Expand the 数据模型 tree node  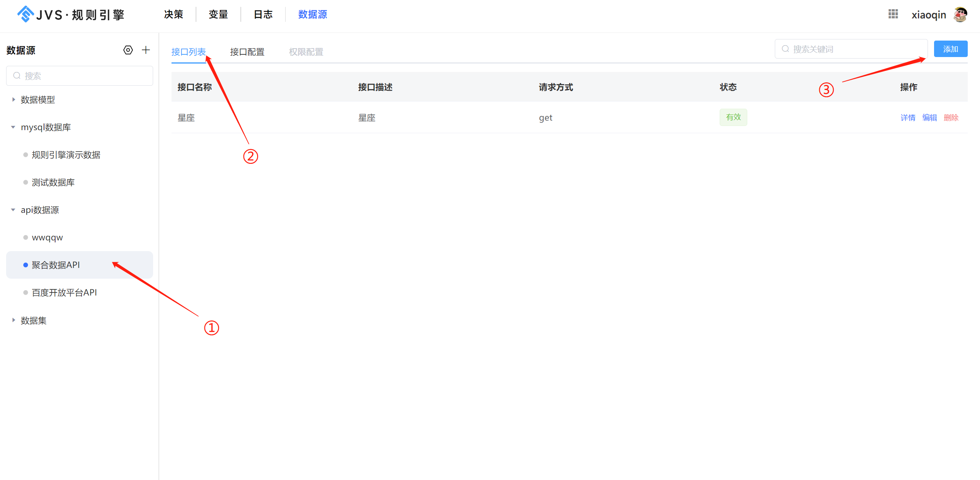tap(13, 100)
